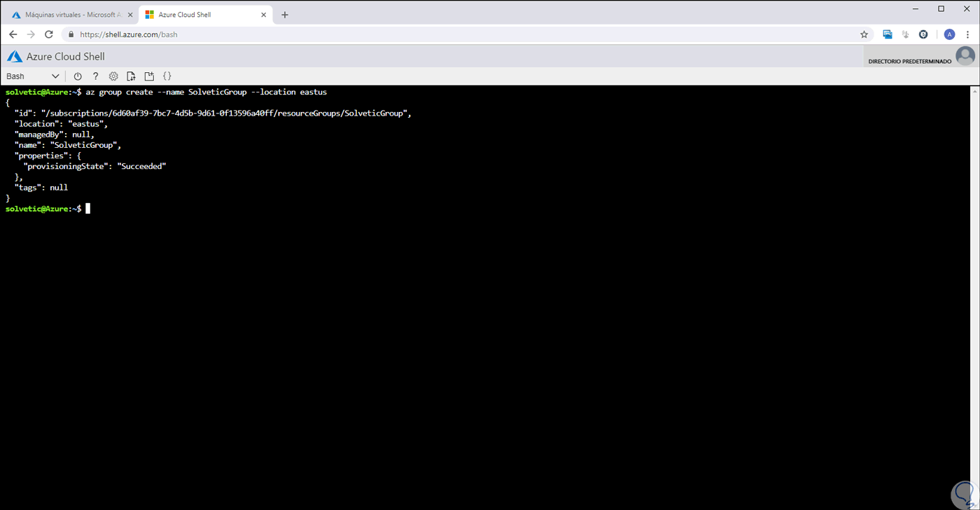Click the terminal prompt cursor line

(48, 209)
